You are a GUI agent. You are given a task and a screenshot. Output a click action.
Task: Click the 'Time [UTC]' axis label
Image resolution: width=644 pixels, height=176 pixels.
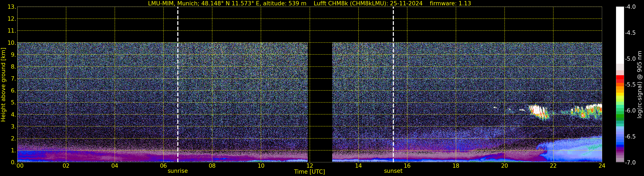click(310, 172)
